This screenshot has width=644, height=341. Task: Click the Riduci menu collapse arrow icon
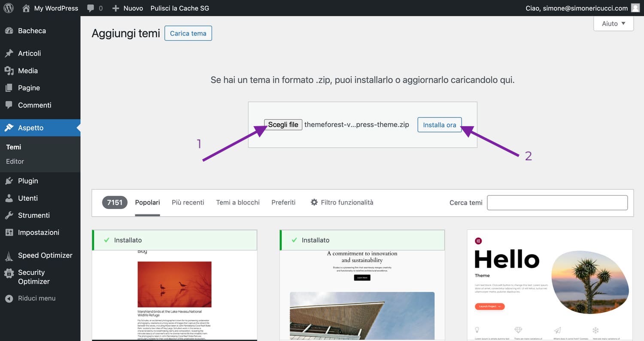pyautogui.click(x=9, y=299)
